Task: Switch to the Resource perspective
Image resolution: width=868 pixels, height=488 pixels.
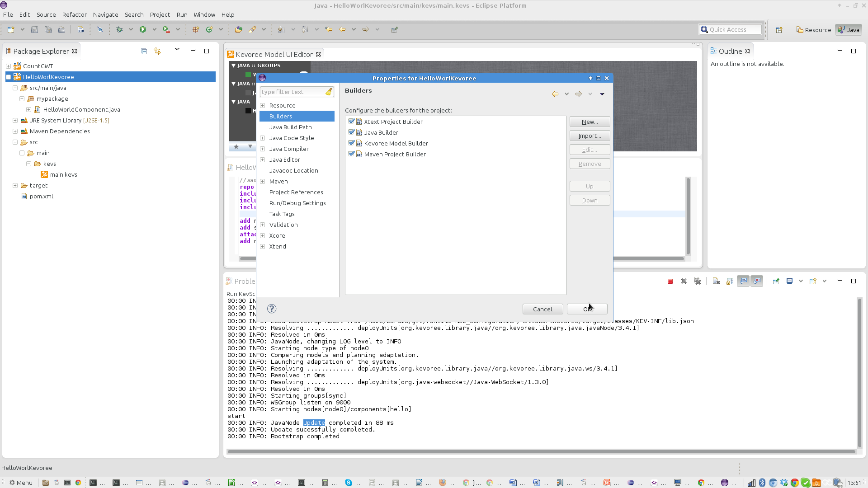Action: (x=813, y=30)
